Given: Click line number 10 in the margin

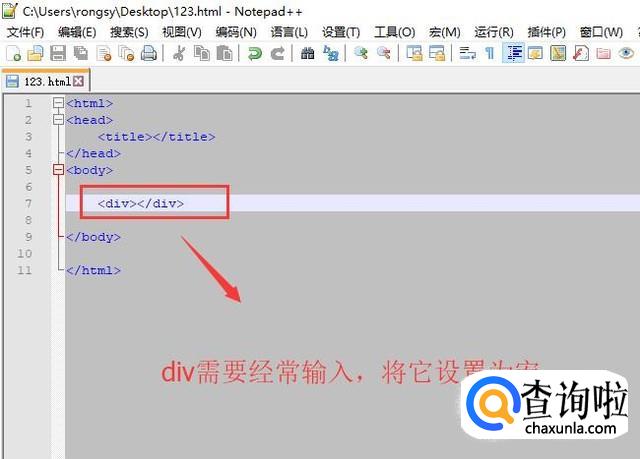Looking at the screenshot, I should tap(24, 253).
